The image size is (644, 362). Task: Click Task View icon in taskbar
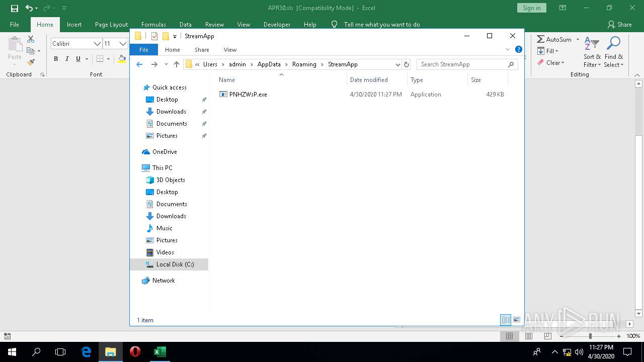pos(60,352)
